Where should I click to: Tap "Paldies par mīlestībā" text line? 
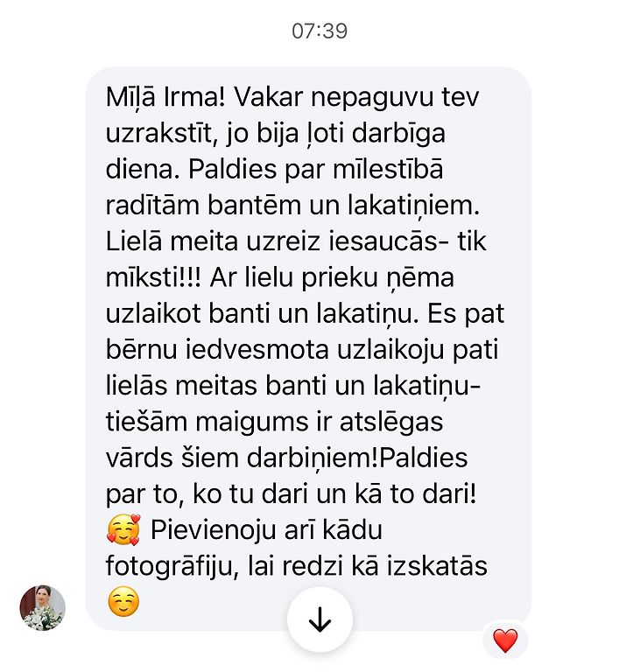point(316,169)
